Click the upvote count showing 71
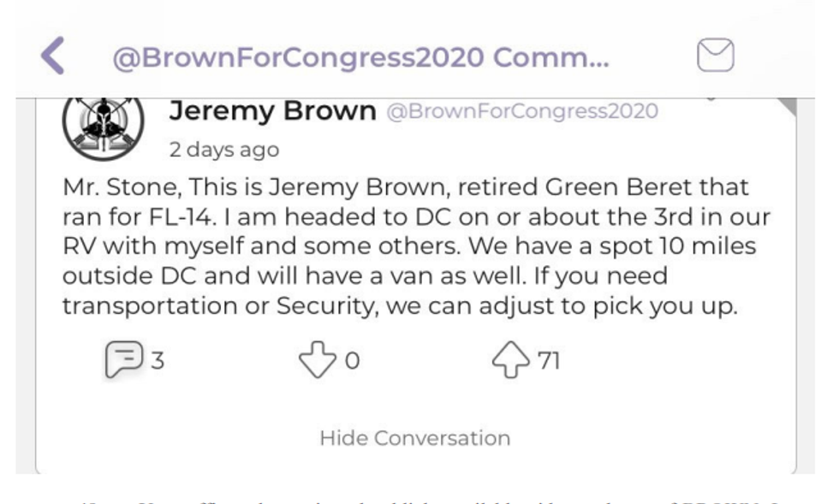 pyautogui.click(x=548, y=360)
